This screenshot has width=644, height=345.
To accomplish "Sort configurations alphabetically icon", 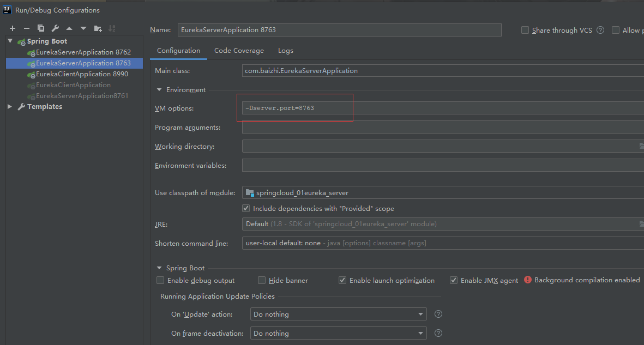I will click(x=112, y=28).
